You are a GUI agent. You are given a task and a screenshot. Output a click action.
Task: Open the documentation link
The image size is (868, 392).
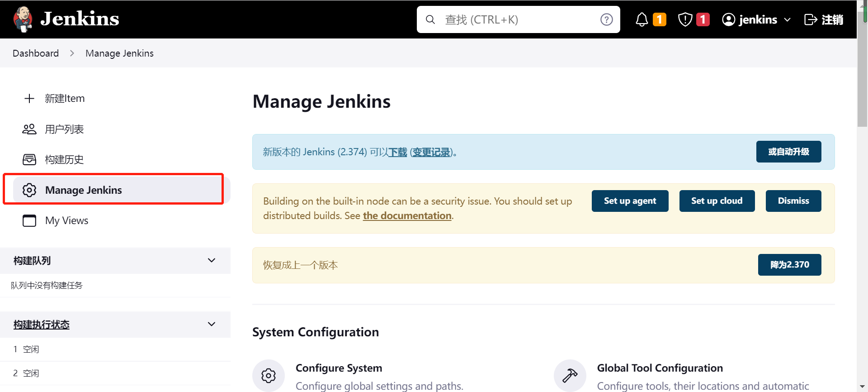click(407, 216)
